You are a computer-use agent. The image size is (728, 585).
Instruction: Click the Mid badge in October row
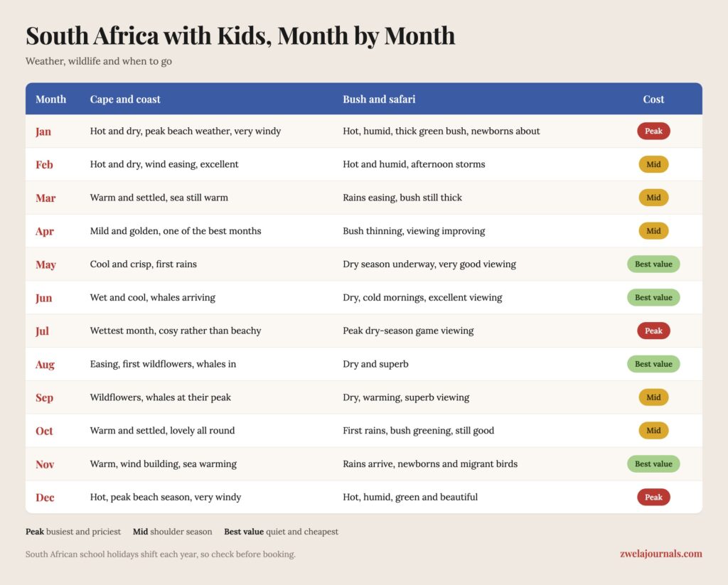[x=653, y=431]
